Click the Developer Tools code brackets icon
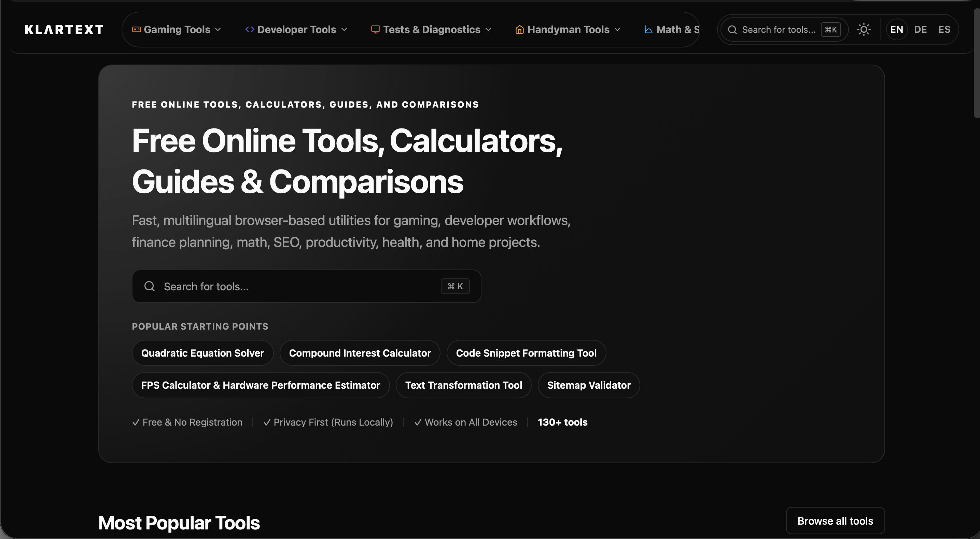This screenshot has height=539, width=980. [x=250, y=29]
